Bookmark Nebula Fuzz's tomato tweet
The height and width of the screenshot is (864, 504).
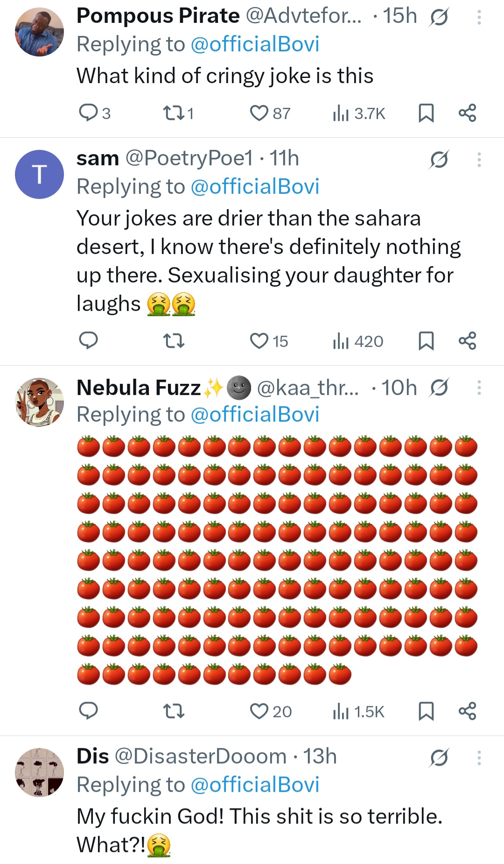pyautogui.click(x=426, y=711)
